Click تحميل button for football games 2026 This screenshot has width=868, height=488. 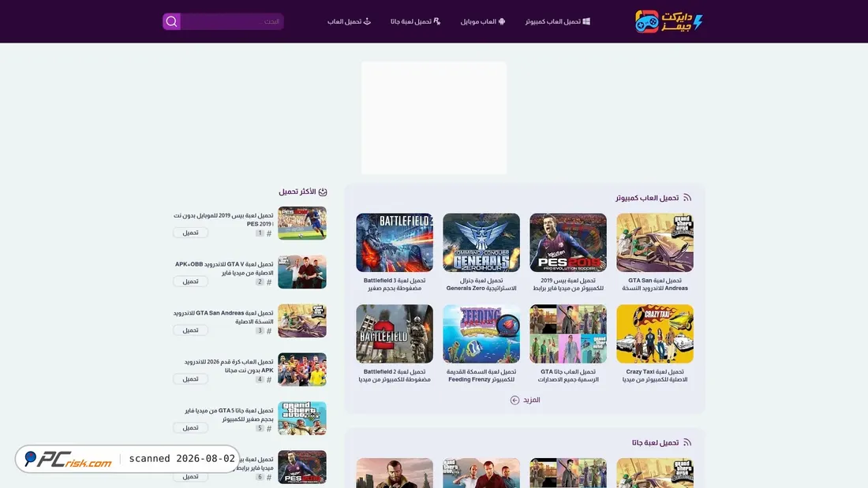tap(190, 378)
